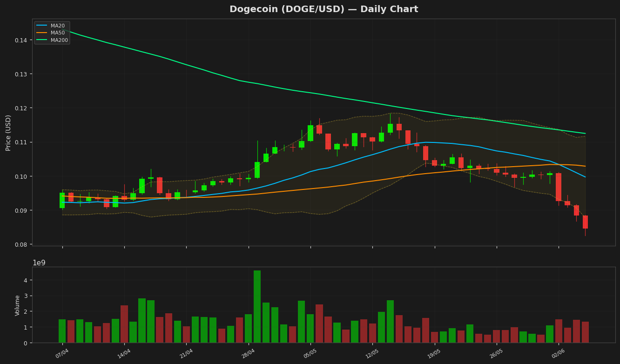The image size is (620, 364).
Task: Click the chart title Dogecoin (DOGE/USD) — Daily Chart
Action: [323, 9]
